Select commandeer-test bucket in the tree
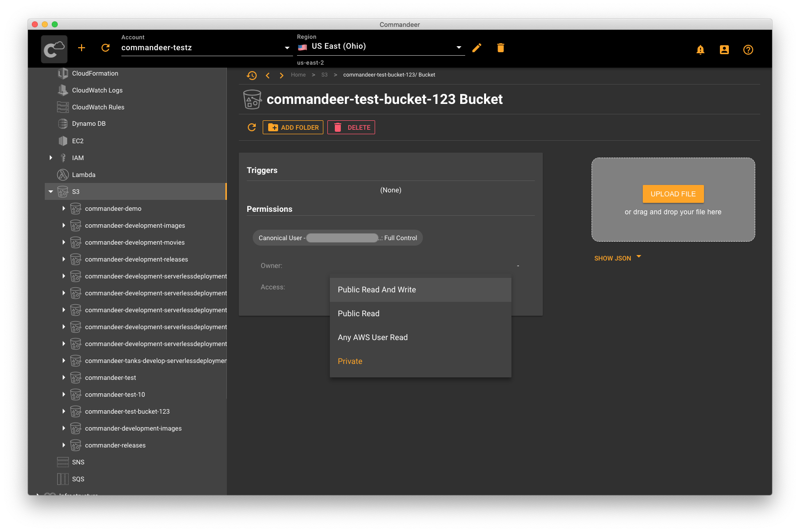The width and height of the screenshot is (800, 532). (110, 377)
